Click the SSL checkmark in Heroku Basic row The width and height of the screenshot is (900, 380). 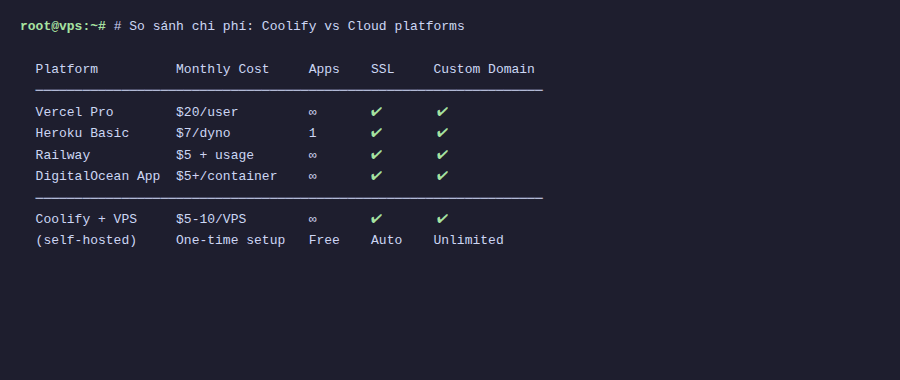pyautogui.click(x=377, y=133)
